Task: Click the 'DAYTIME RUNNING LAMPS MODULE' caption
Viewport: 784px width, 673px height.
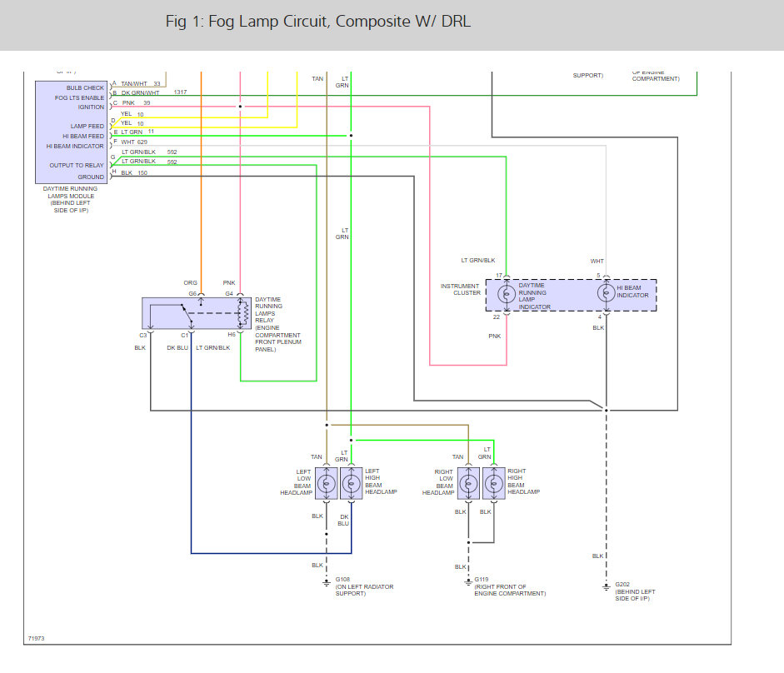Action: pos(71,200)
